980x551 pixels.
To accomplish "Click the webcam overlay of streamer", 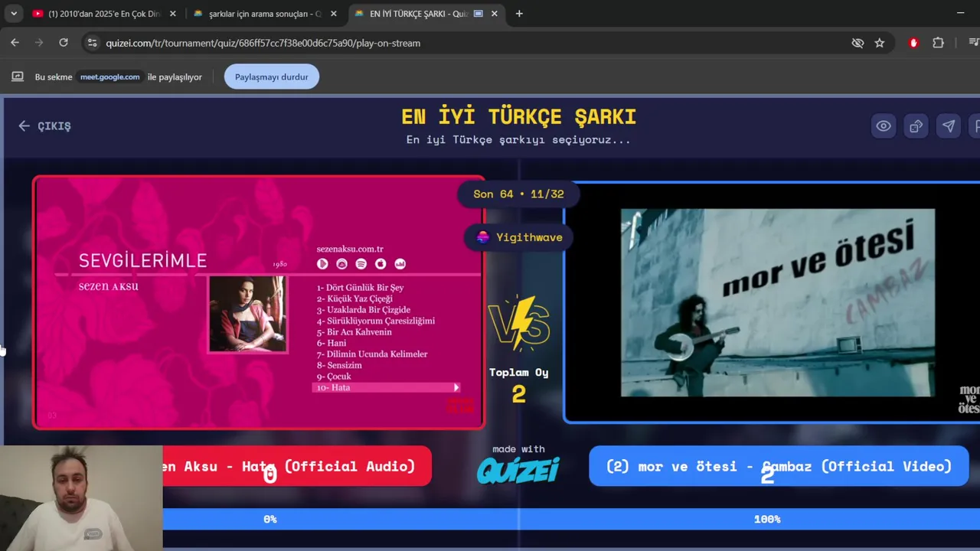I will [x=81, y=497].
